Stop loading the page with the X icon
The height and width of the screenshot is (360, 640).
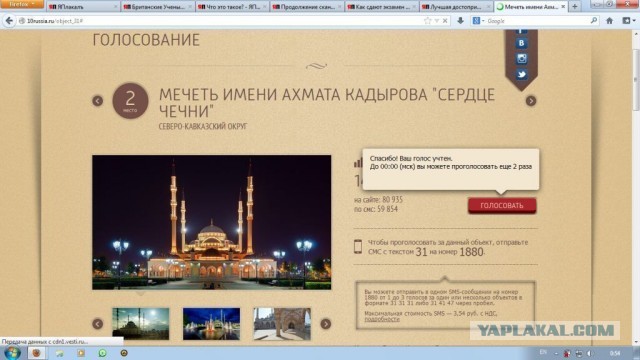[x=445, y=21]
